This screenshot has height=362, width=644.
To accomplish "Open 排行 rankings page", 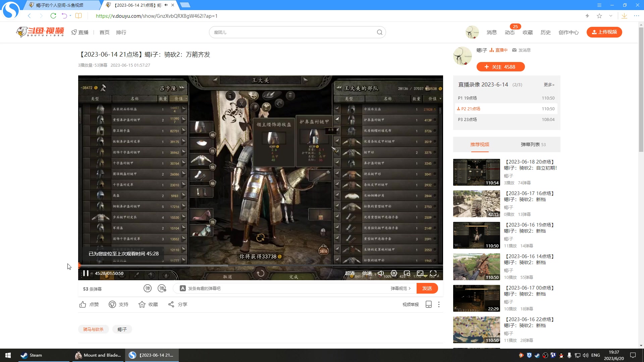I will pyautogui.click(x=121, y=32).
